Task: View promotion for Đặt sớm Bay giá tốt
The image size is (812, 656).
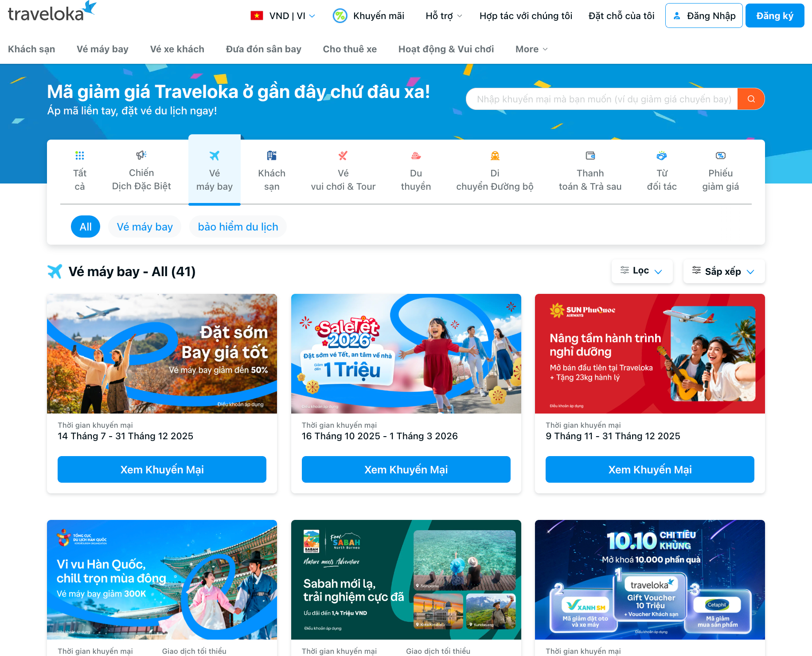Action: click(162, 469)
